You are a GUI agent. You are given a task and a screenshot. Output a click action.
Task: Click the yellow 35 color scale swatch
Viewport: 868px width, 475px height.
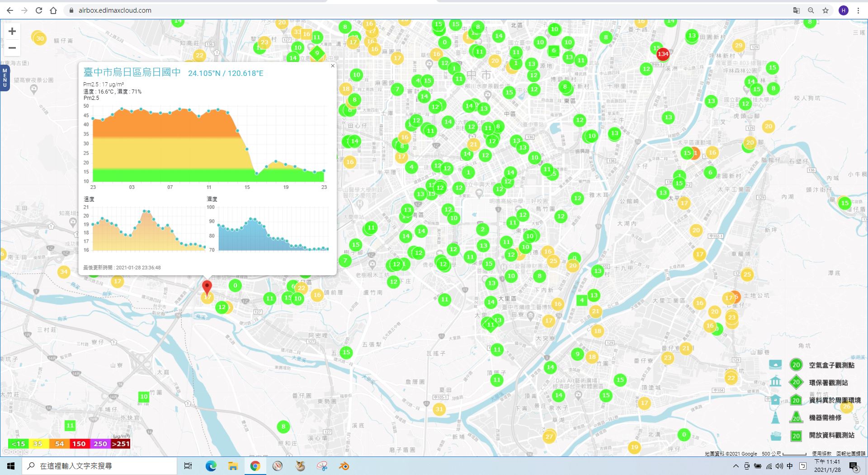click(38, 444)
